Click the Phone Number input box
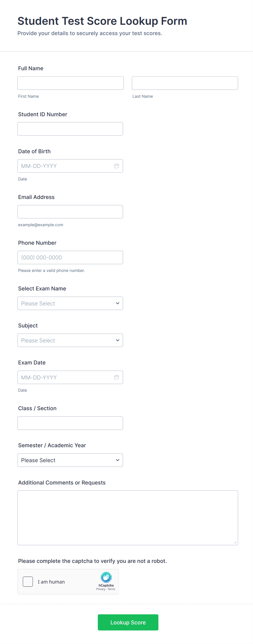The height and width of the screenshot is (644, 253). (x=70, y=257)
